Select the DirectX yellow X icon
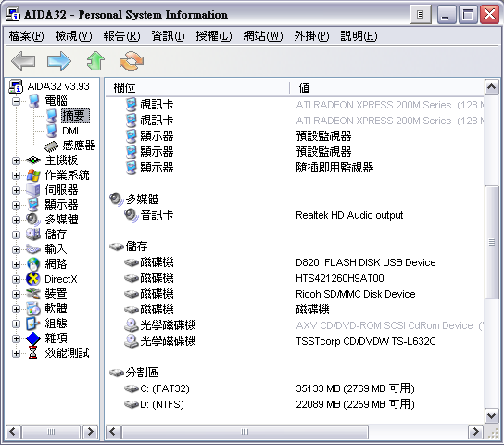The width and height of the screenshot is (504, 445). click(x=33, y=279)
